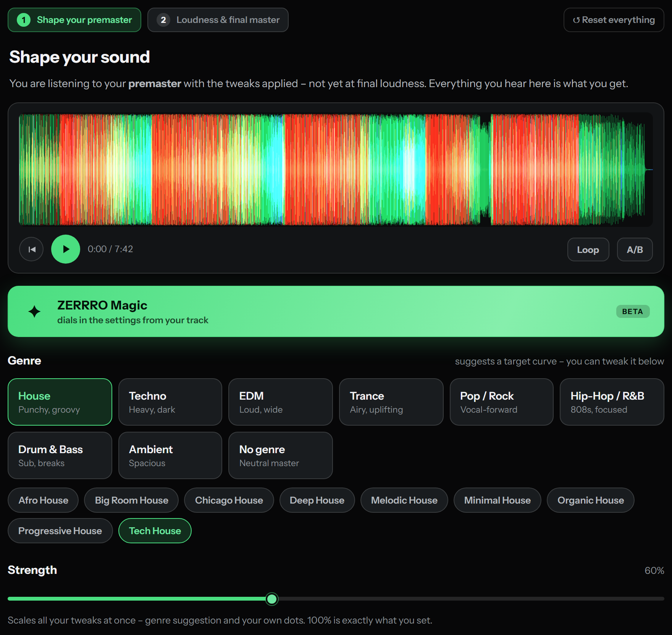Viewport: 672px width, 635px height.
Task: Toggle the Loop button
Action: coord(588,249)
